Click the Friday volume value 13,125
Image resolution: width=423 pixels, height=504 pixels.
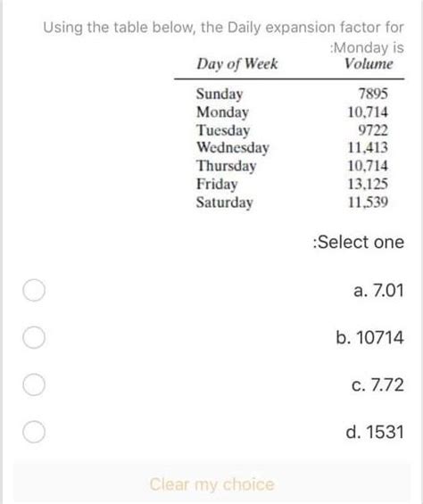[x=368, y=184]
